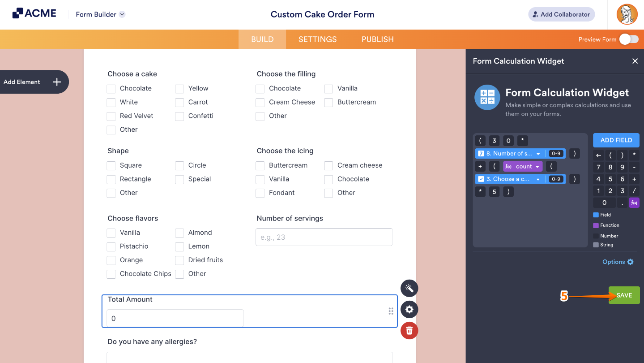Image resolution: width=644 pixels, height=363 pixels.
Task: Switch to the PUBLISH tab
Action: click(377, 39)
